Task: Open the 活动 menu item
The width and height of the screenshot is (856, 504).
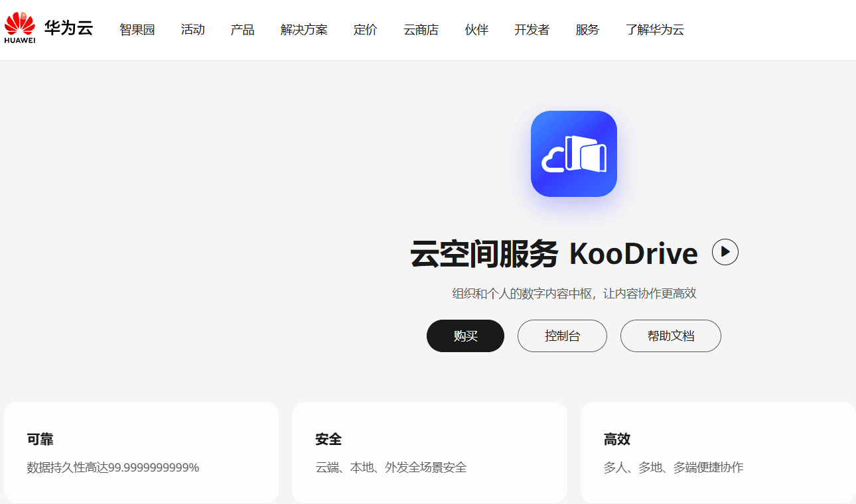Action: (193, 30)
